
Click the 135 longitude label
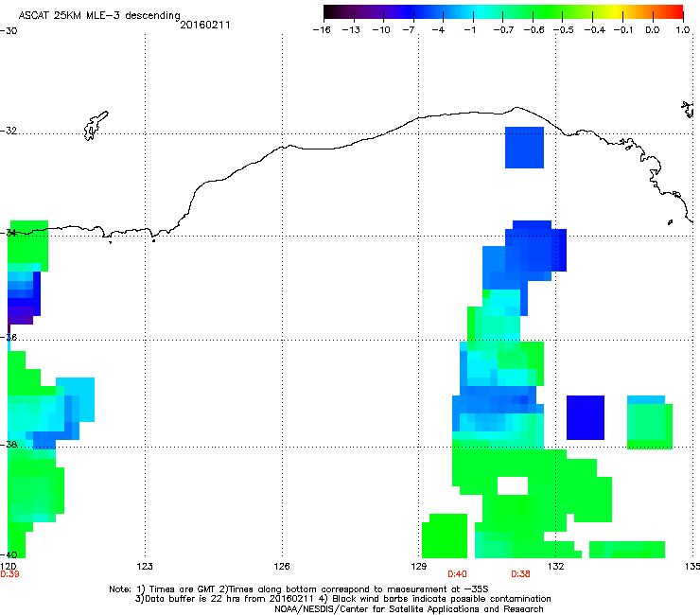click(x=692, y=567)
